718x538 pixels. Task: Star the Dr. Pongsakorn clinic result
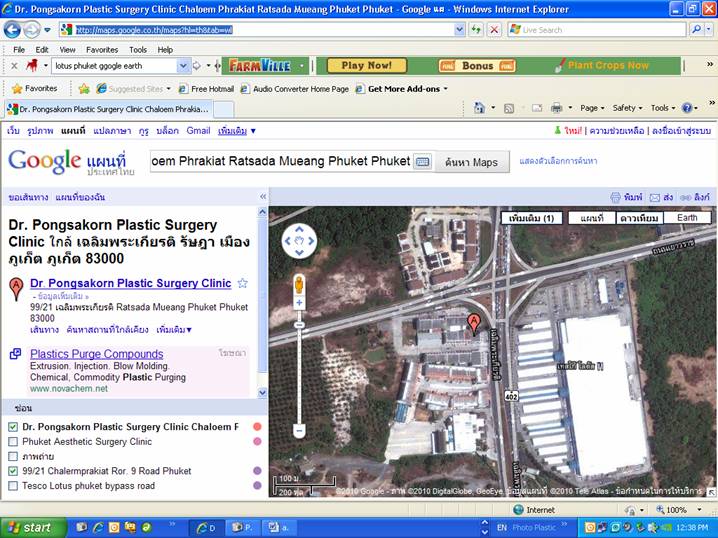(x=242, y=283)
